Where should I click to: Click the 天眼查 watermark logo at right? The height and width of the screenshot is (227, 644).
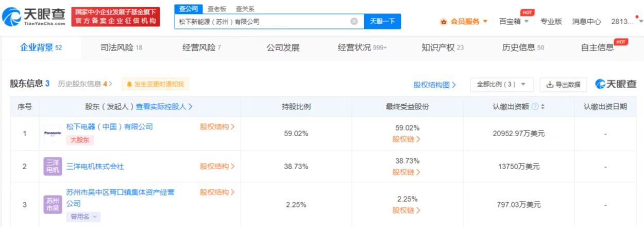(x=616, y=84)
